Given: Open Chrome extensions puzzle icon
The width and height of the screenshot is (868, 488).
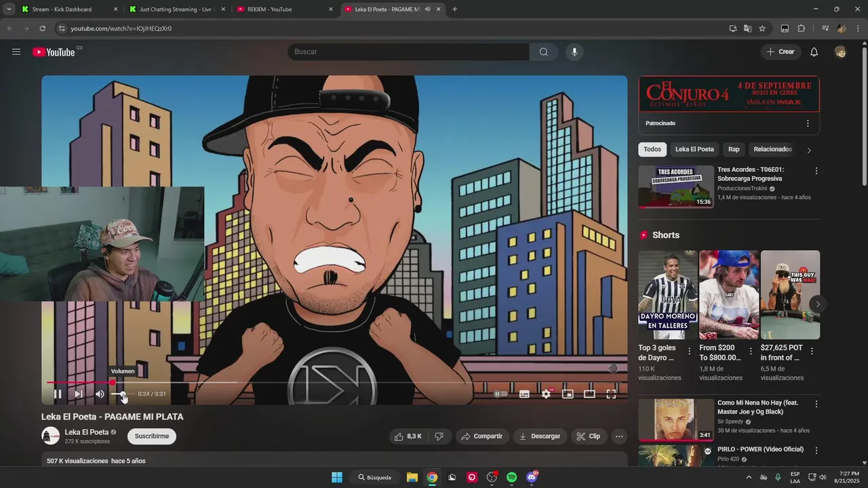Looking at the screenshot, I should coord(802,28).
